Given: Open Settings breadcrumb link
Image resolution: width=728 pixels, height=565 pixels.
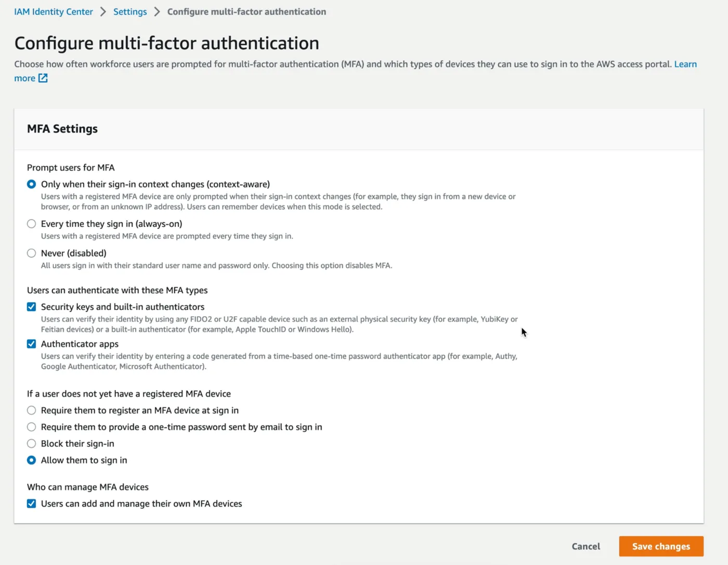Looking at the screenshot, I should pos(130,11).
